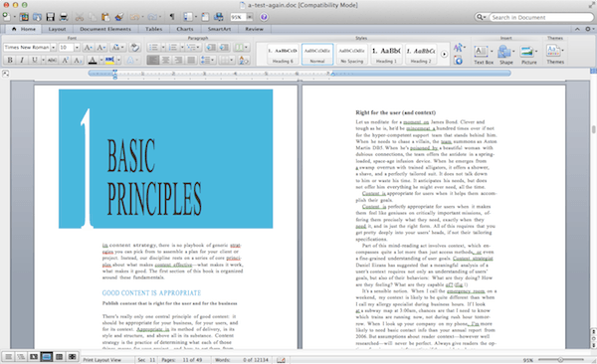Open the zoom percentage dropdown
The width and height of the screenshot is (597, 364).
(x=250, y=17)
